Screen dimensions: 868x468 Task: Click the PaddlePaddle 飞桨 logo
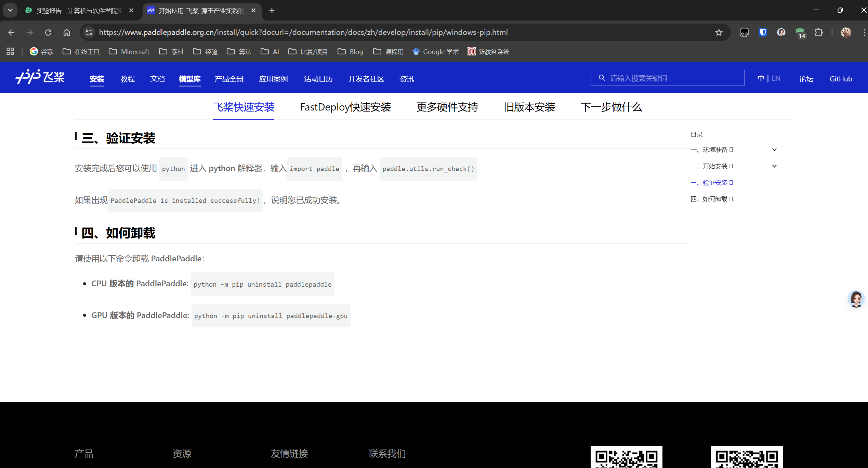coord(40,78)
